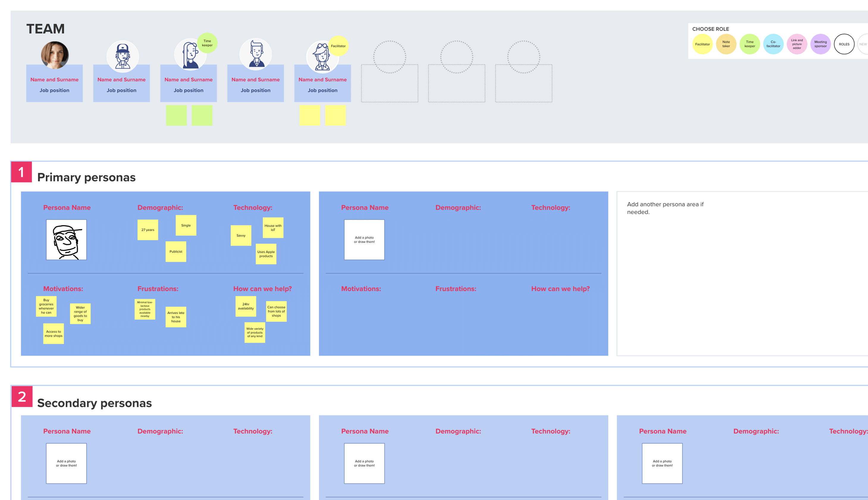Screen dimensions: 868x500
Task: Click the first empty dashed team member placeholder
Action: (x=390, y=71)
